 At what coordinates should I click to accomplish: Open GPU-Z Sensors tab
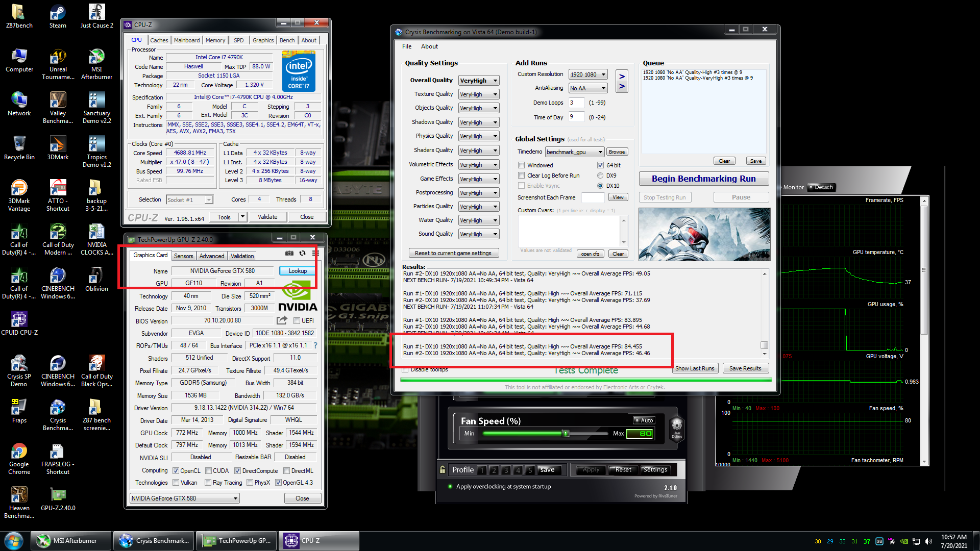pos(183,256)
